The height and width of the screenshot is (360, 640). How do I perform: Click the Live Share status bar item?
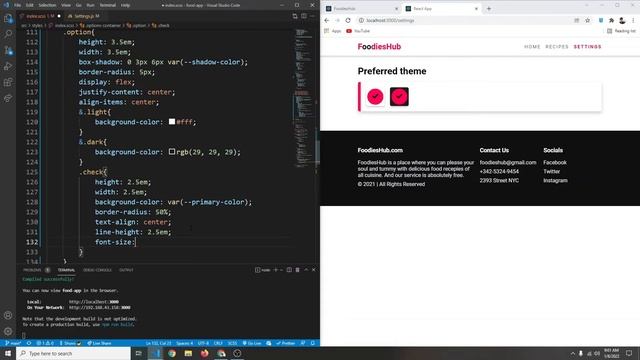(x=99, y=343)
